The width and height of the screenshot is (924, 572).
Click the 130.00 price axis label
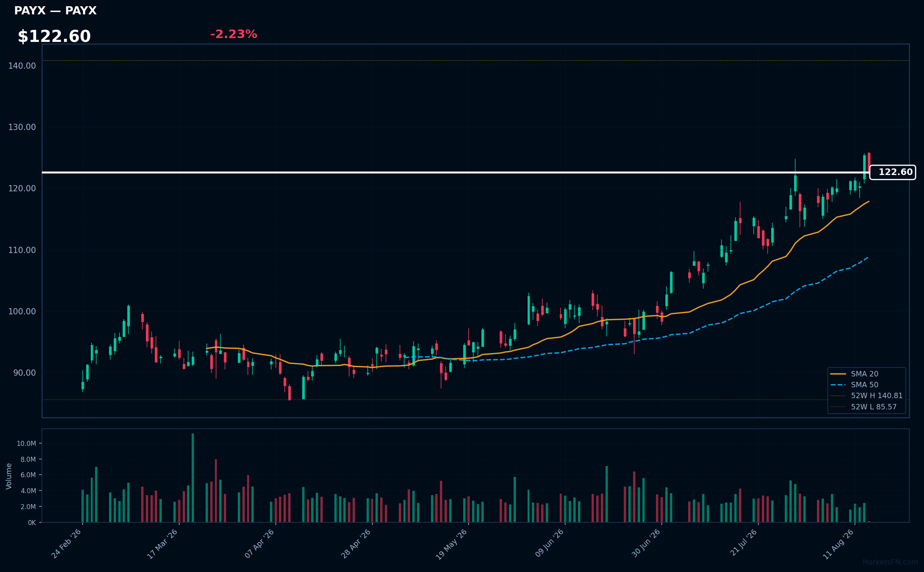pos(22,127)
